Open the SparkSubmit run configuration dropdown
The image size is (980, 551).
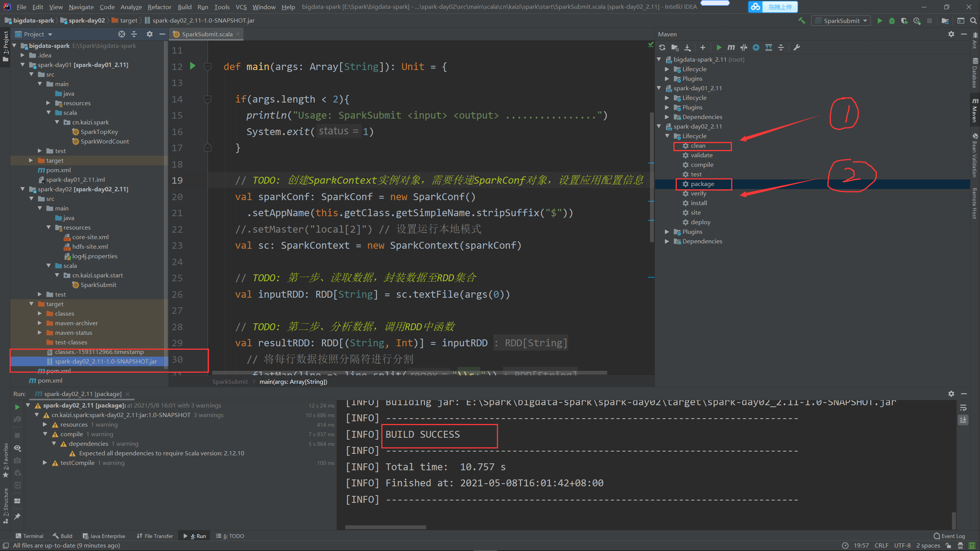click(841, 21)
